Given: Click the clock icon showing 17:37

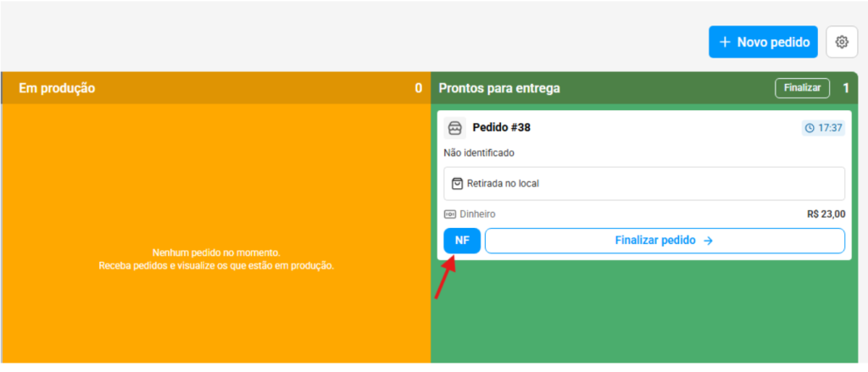Looking at the screenshot, I should point(810,128).
